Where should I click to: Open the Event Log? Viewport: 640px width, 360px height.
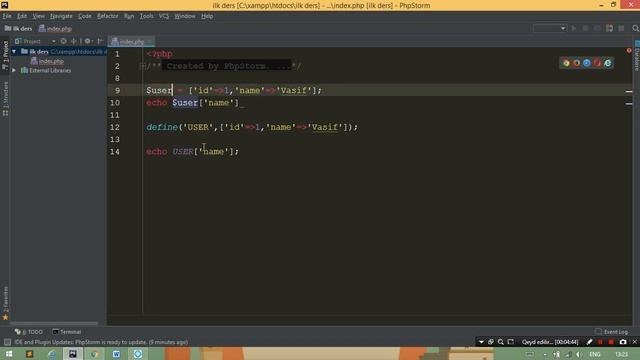[x=611, y=332]
